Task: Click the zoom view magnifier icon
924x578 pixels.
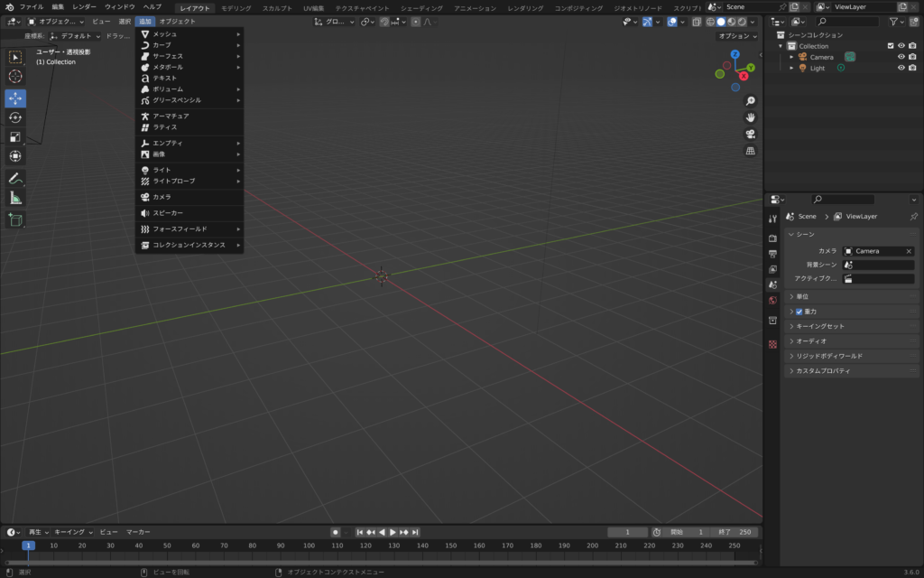Action: [750, 101]
